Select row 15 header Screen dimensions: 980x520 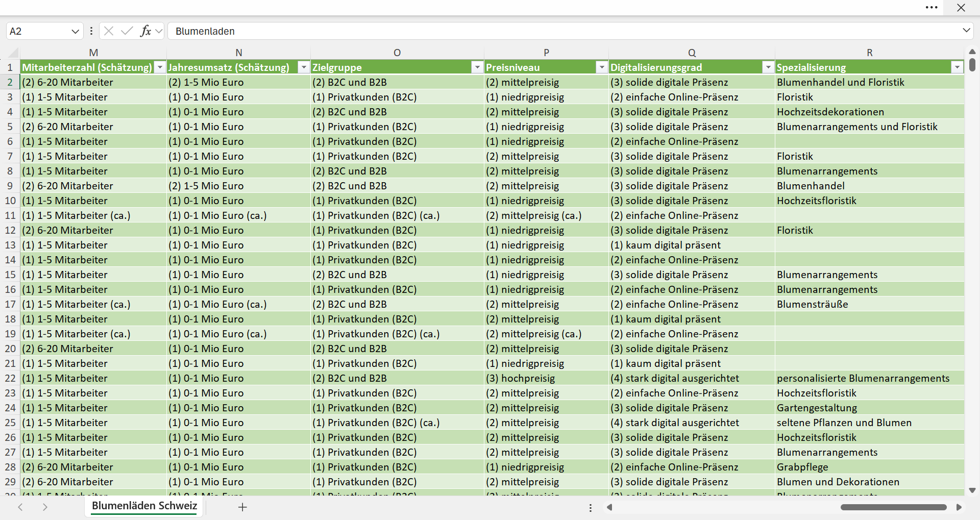pyautogui.click(x=10, y=275)
